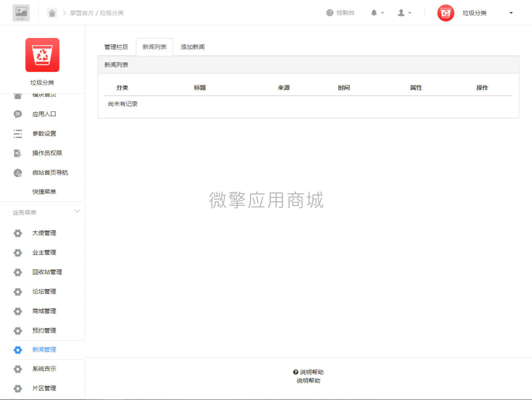Screen dimensions: 532x400
Task: Click the 操作 column header
Action: coord(482,88)
